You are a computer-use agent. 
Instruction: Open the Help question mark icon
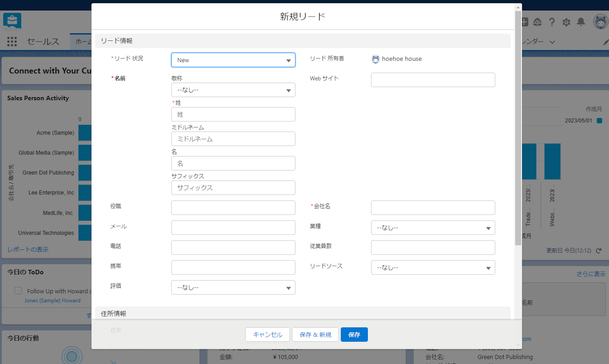[x=552, y=22]
